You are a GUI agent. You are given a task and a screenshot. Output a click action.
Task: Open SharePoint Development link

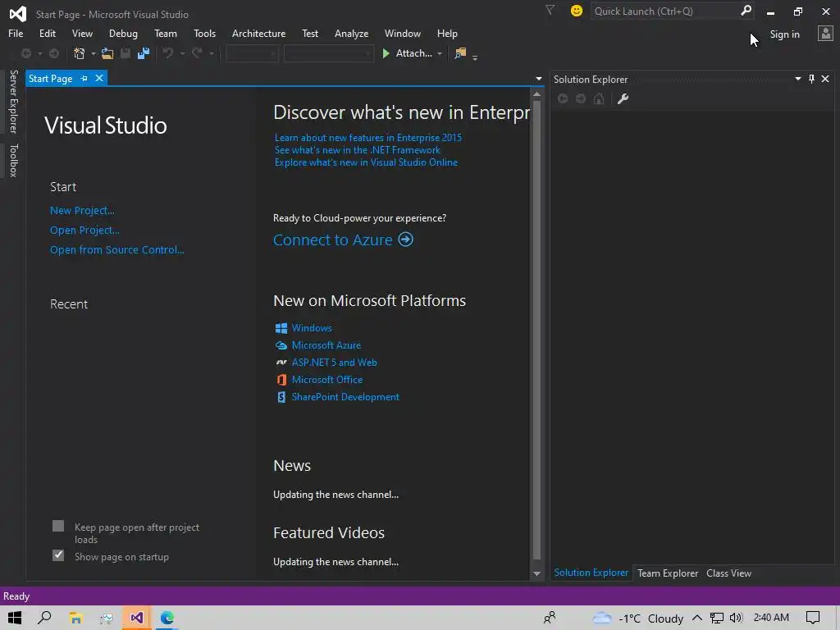pos(345,396)
